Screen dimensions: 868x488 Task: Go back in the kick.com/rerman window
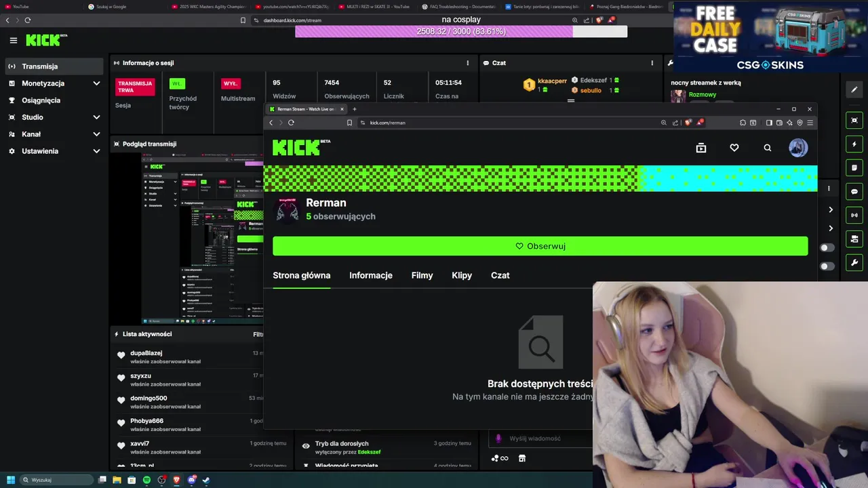(271, 123)
